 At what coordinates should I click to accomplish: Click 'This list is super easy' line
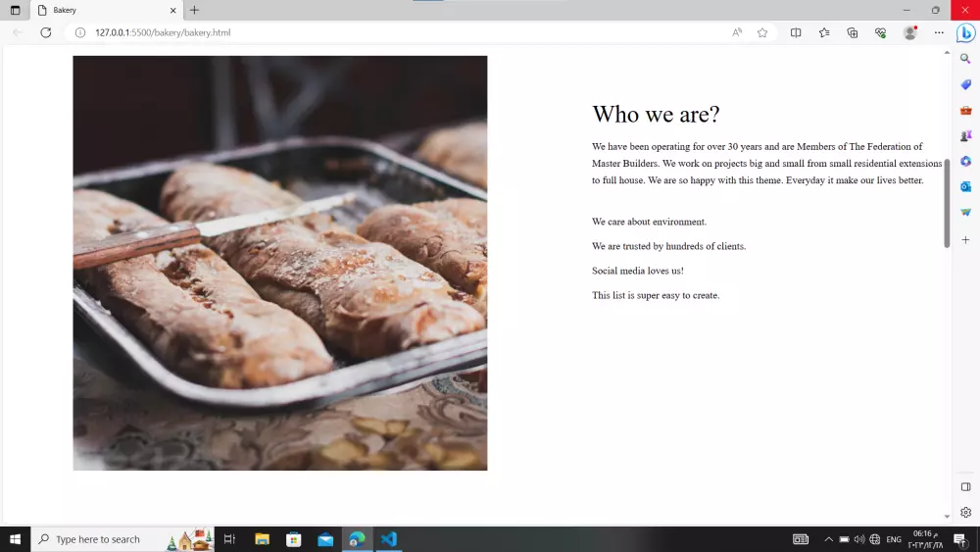point(656,295)
